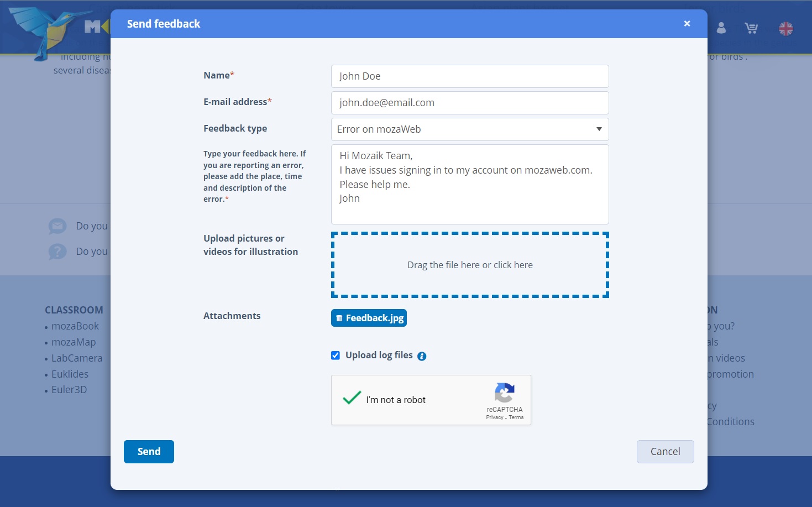Image resolution: width=812 pixels, height=507 pixels.
Task: Click the info icon beside Upload log files
Action: (x=422, y=356)
